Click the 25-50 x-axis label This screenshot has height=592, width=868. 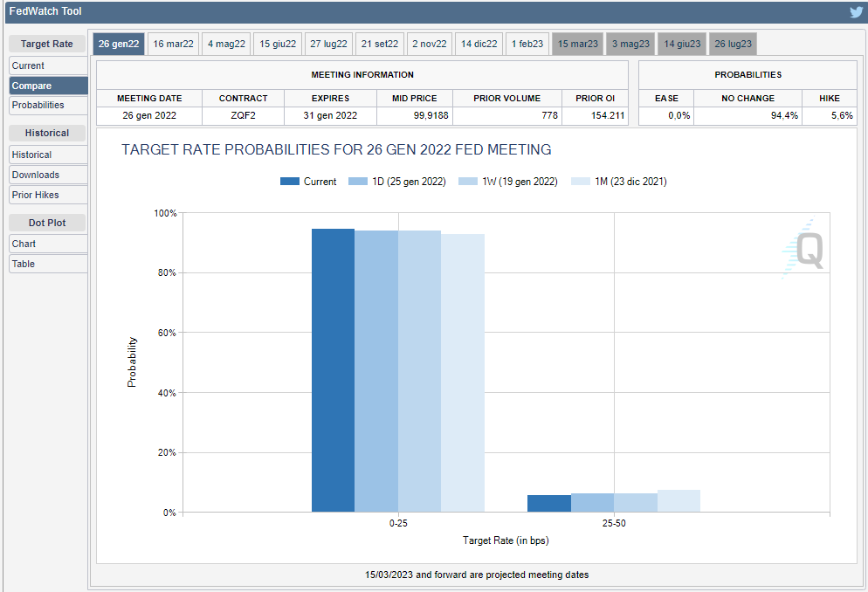[x=614, y=523]
